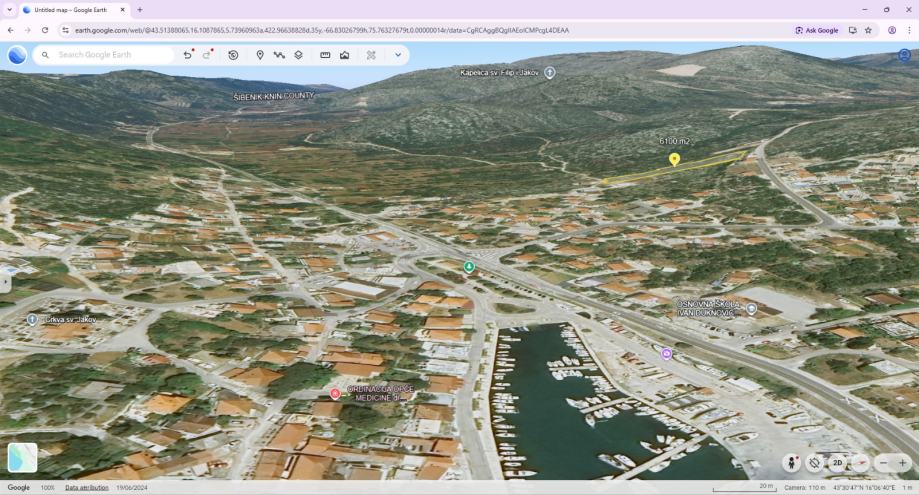Open a new browser tab

(x=139, y=10)
